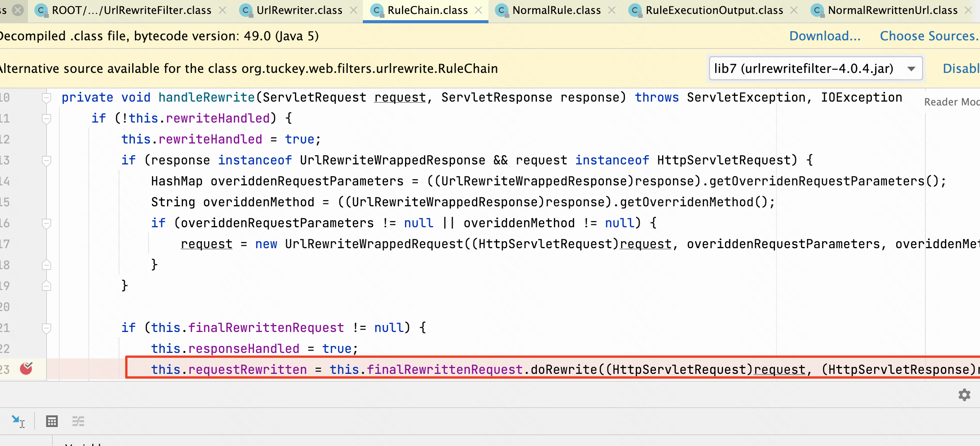Click the fold end marker beside line 18
Viewport: 980px width, 446px height.
coord(47,265)
